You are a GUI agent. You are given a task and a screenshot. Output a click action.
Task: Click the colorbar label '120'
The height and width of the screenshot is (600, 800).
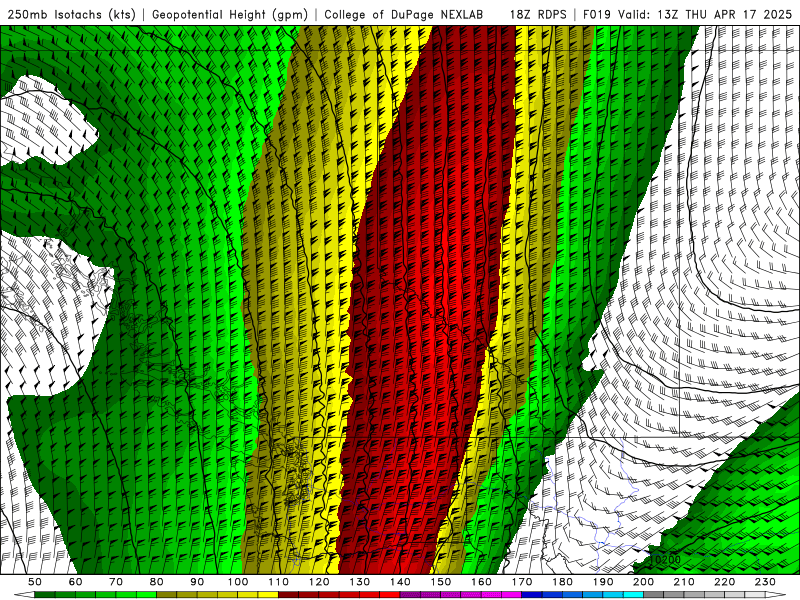tap(319, 582)
